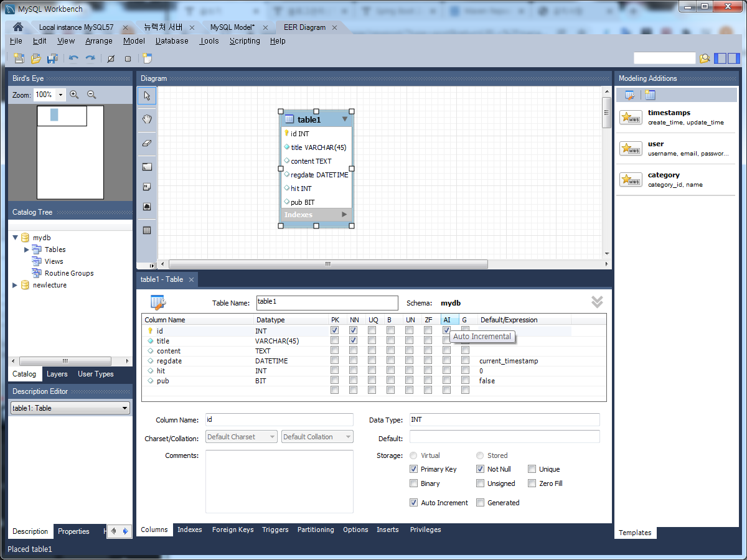The height and width of the screenshot is (560, 747).
Task: Uncheck PK checkbox in id row
Action: tap(335, 330)
